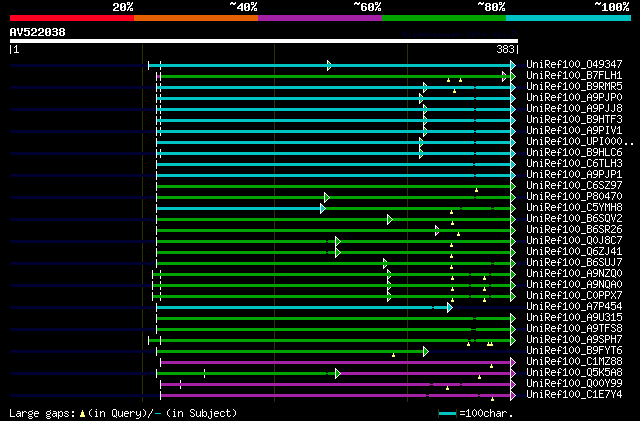Click UniRef100_C1MZ88 label
This screenshot has height=421, width=640.
tap(574, 362)
